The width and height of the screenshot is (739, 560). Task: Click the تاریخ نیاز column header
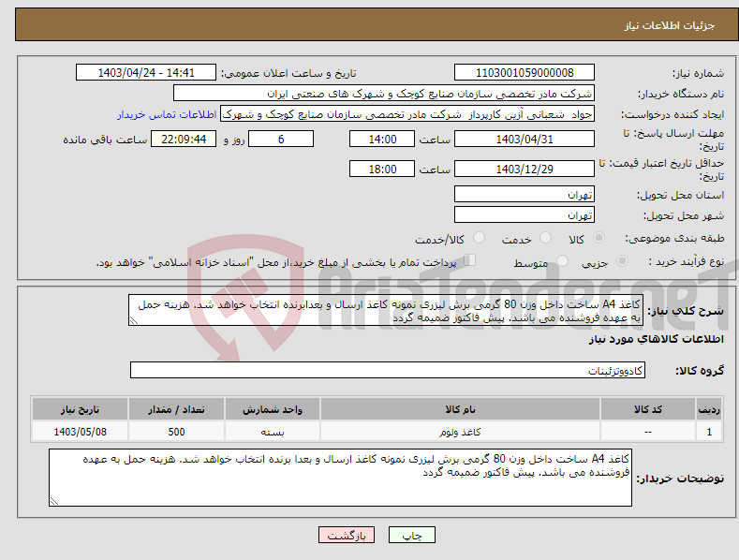pyautogui.click(x=81, y=409)
